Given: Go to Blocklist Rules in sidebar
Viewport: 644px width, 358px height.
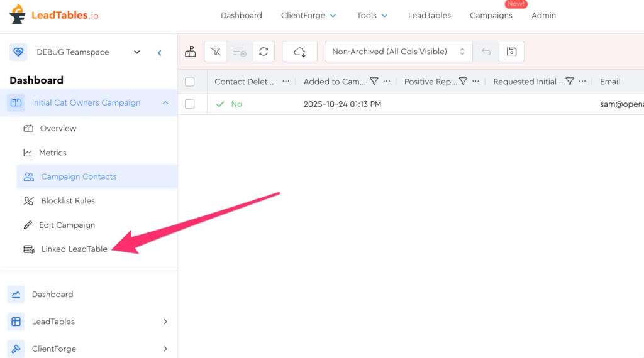Looking at the screenshot, I should tap(67, 201).
